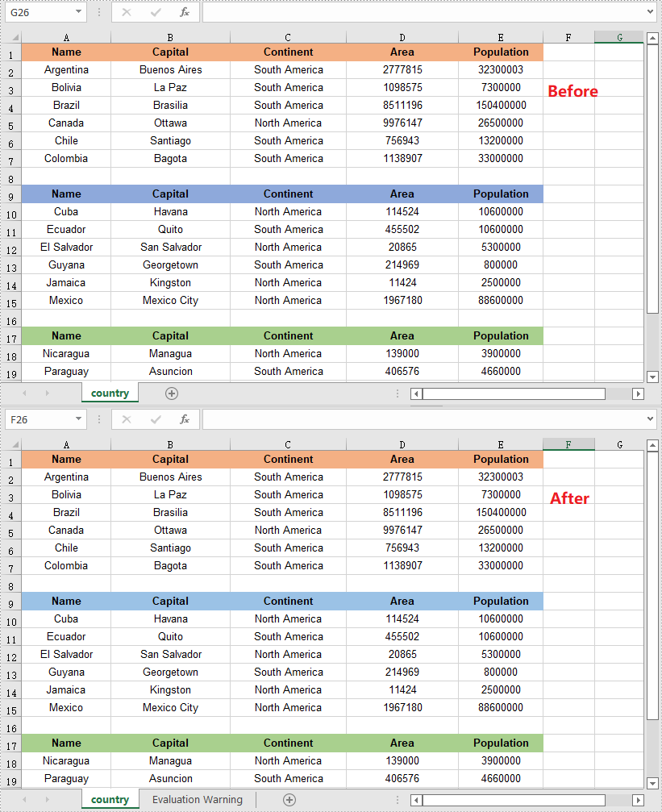Image resolution: width=662 pixels, height=812 pixels.
Task: Switch to the Evaluation Warning sheet tab
Action: (x=197, y=800)
